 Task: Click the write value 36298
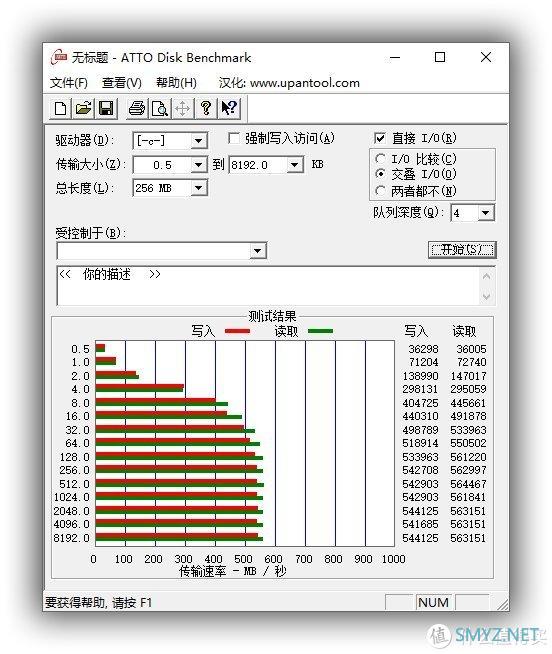(423, 349)
